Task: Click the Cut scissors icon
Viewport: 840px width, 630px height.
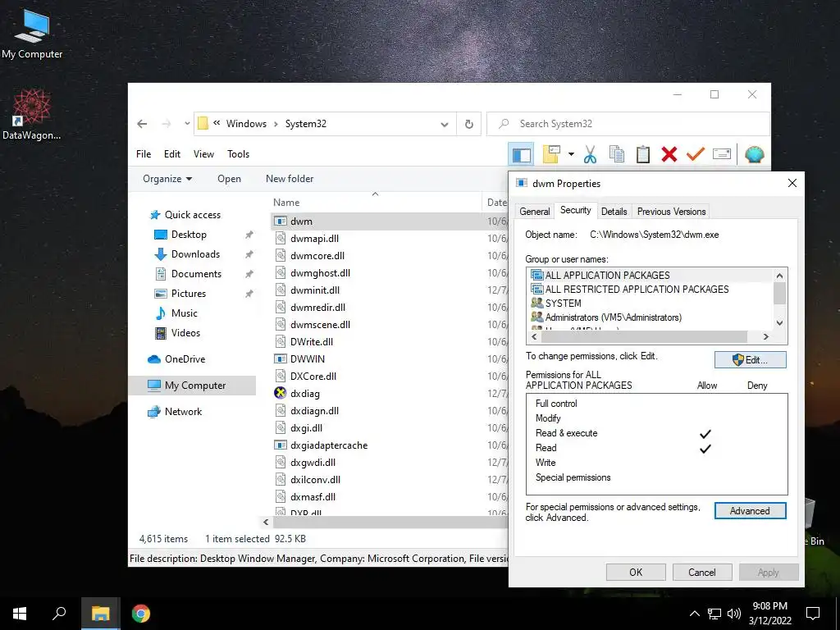Action: pyautogui.click(x=590, y=154)
